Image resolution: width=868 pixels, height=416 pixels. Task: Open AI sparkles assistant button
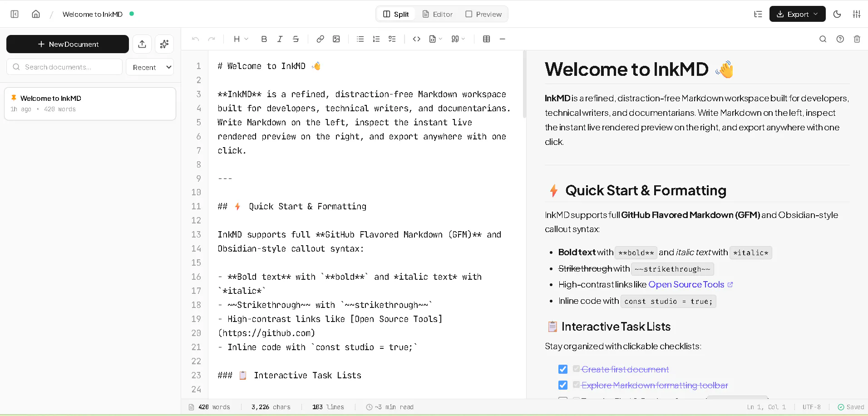pyautogui.click(x=164, y=44)
